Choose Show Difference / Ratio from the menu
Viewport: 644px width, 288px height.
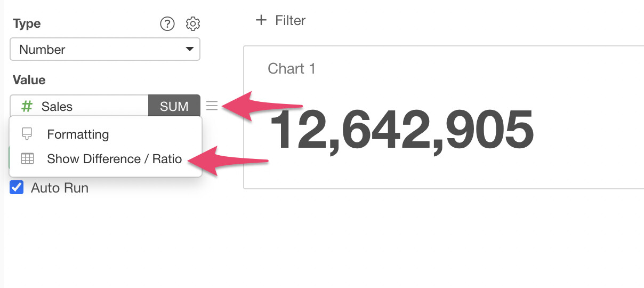[114, 159]
